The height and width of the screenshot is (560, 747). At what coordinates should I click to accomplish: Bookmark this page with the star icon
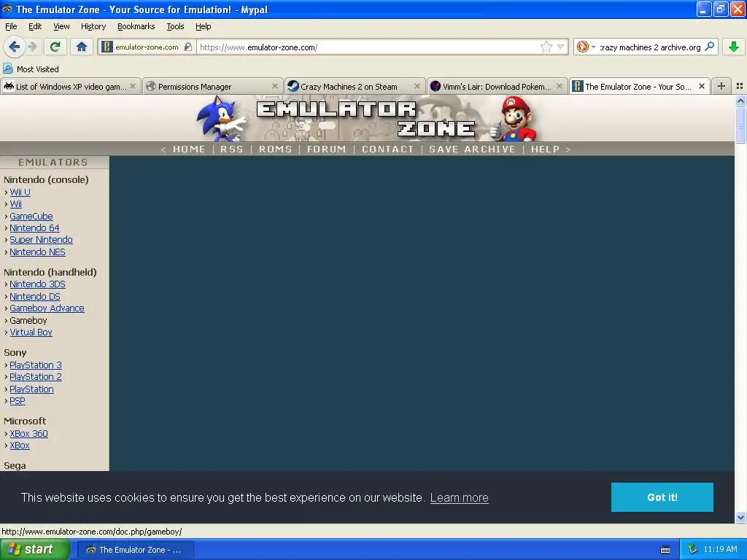coord(546,47)
